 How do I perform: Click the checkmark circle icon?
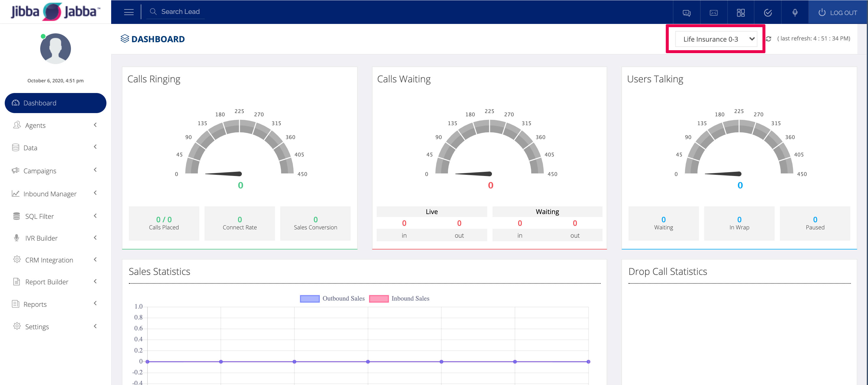[767, 13]
